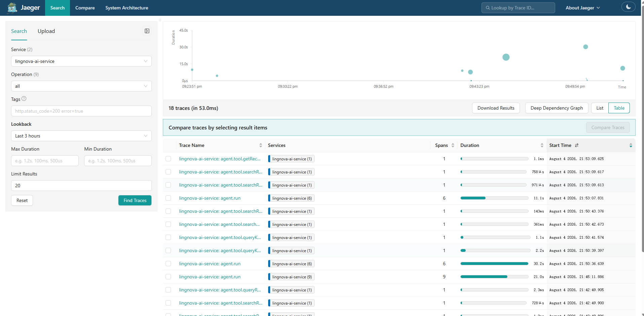Check the box for the 361ms trace row
Image resolution: width=644 pixels, height=316 pixels.
[168, 224]
